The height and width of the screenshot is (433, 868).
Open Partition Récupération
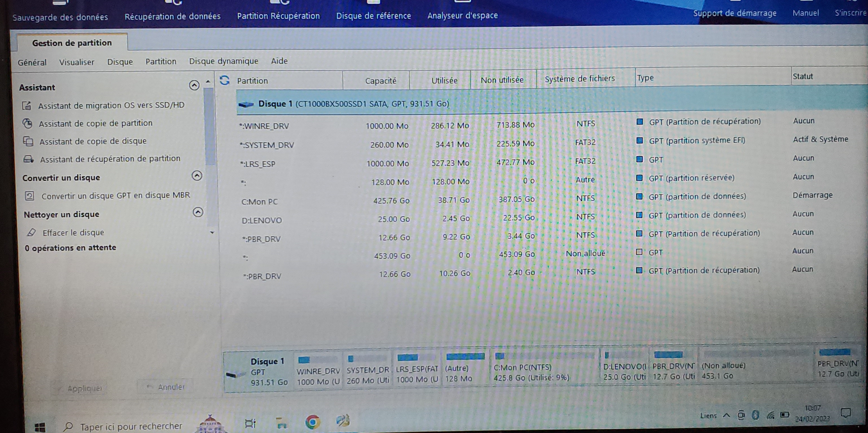[x=278, y=16]
